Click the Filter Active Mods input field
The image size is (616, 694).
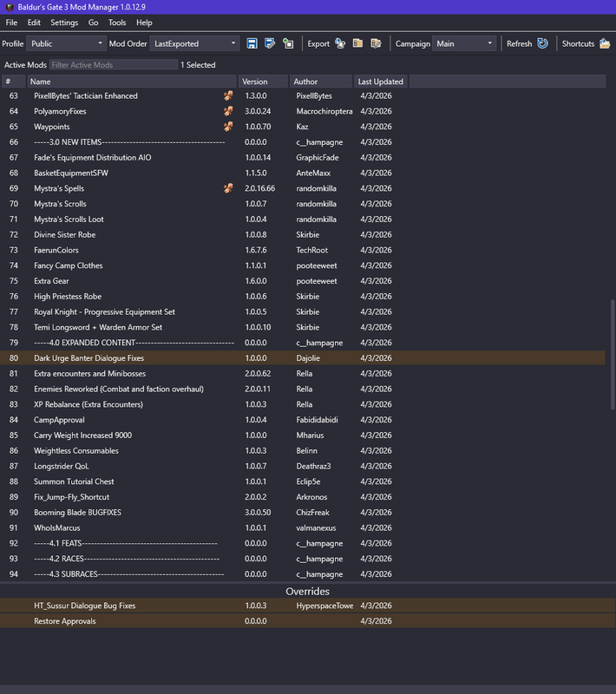coord(114,64)
